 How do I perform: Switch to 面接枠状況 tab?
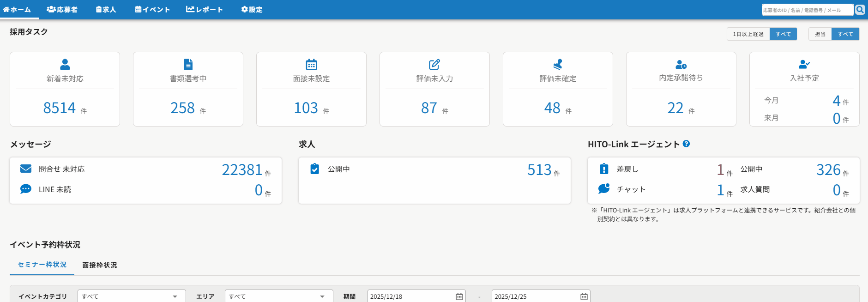pos(100,265)
